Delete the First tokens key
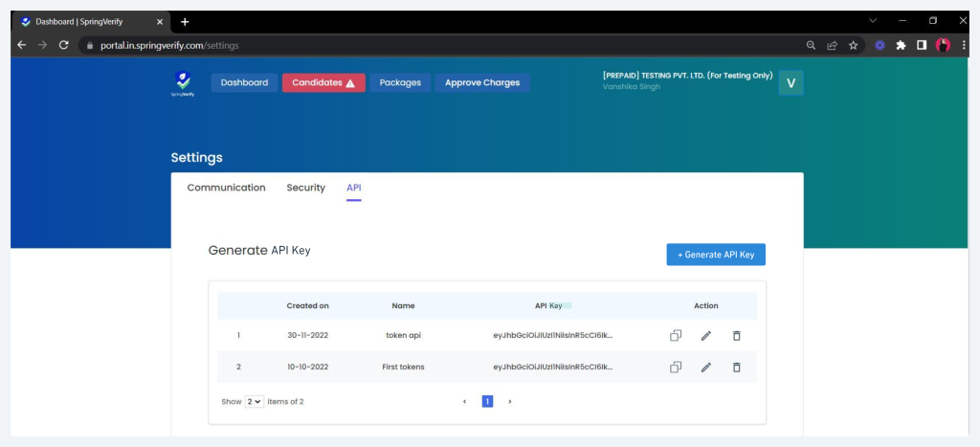This screenshot has width=980, height=447. 736,367
